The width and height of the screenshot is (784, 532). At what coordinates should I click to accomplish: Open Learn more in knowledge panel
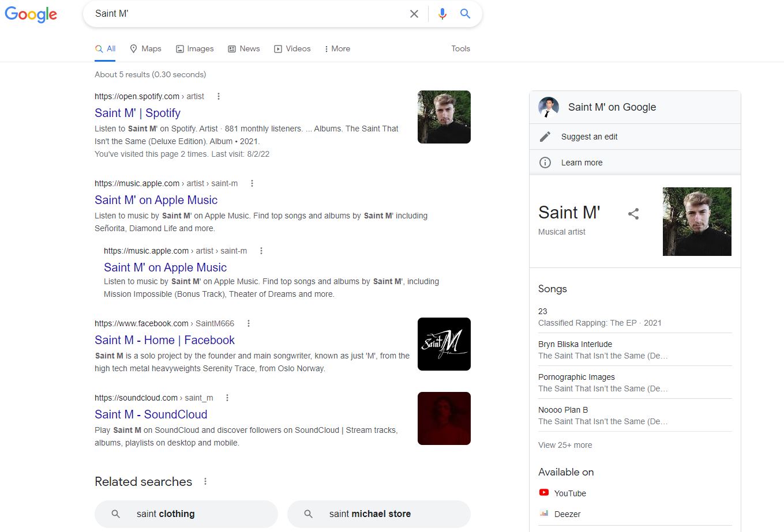[x=582, y=163]
